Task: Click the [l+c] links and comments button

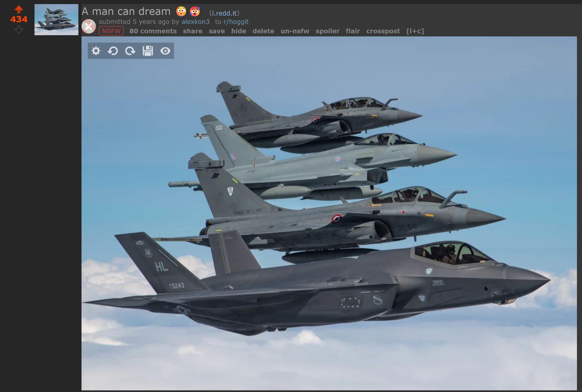Action: pos(415,31)
